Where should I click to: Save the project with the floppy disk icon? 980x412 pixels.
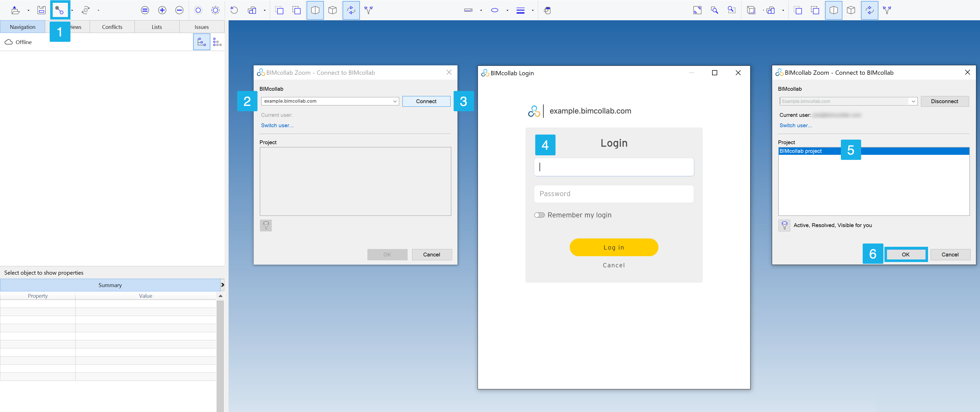42,10
